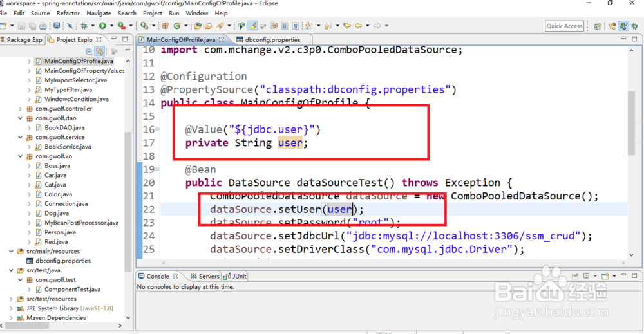Image resolution: width=644 pixels, height=334 pixels.
Task: Switch to the Java EE perspective icon
Action: point(612,26)
